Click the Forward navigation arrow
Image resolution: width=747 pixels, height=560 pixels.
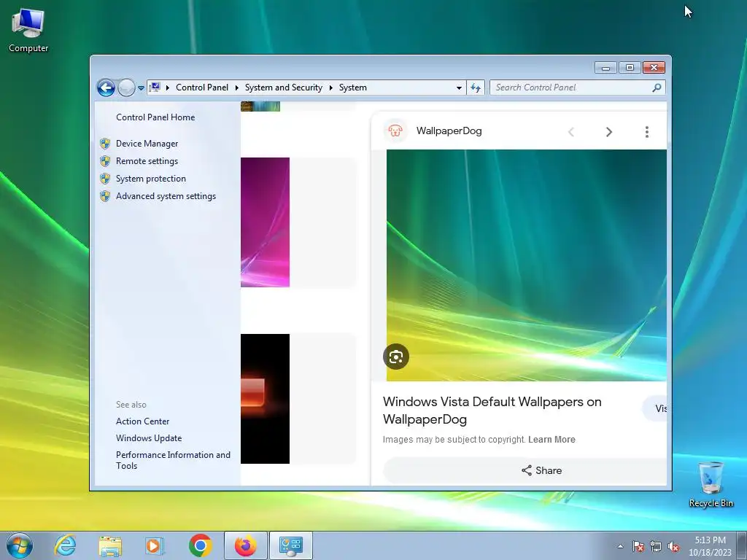pos(126,87)
